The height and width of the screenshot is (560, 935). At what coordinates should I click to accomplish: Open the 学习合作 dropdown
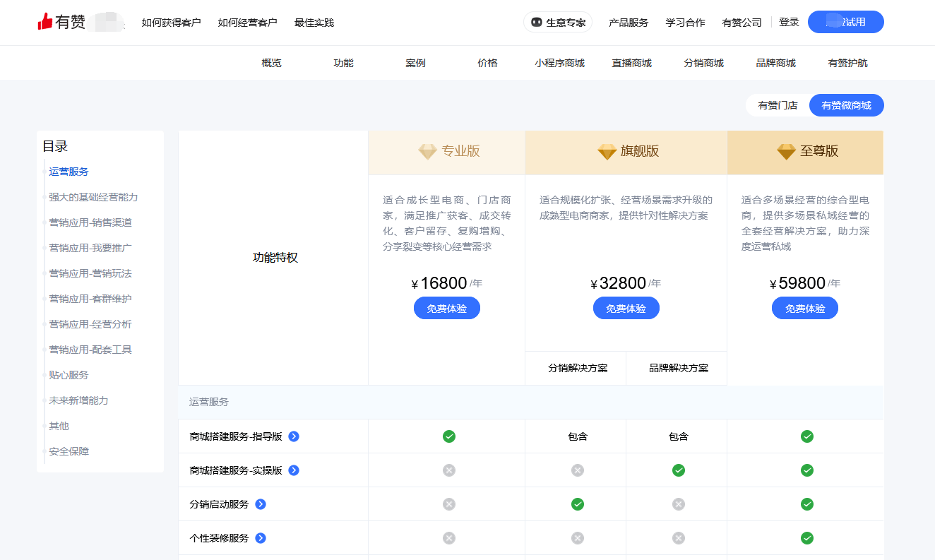point(684,22)
